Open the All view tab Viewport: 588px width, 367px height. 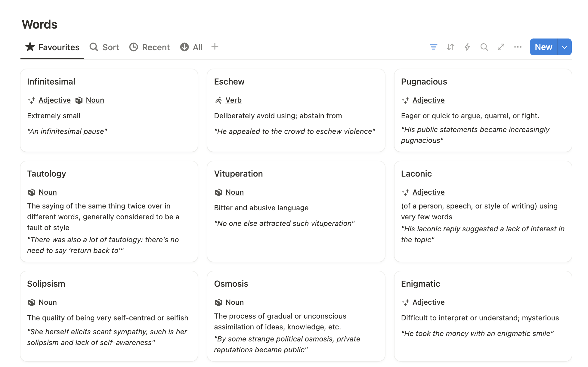click(x=191, y=47)
